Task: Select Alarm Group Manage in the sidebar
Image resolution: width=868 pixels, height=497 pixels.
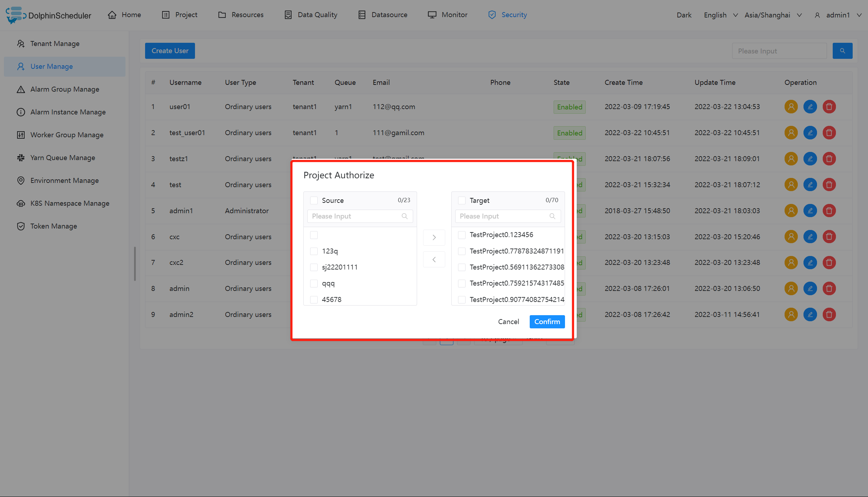Action: tap(65, 89)
